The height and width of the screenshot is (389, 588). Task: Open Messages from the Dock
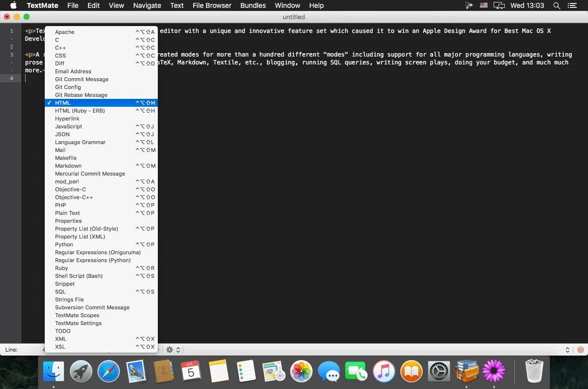[329, 371]
